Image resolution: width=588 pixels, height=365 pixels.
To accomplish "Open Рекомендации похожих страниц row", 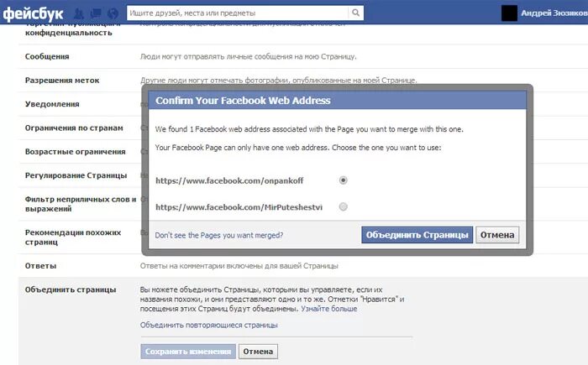I will coord(73,237).
